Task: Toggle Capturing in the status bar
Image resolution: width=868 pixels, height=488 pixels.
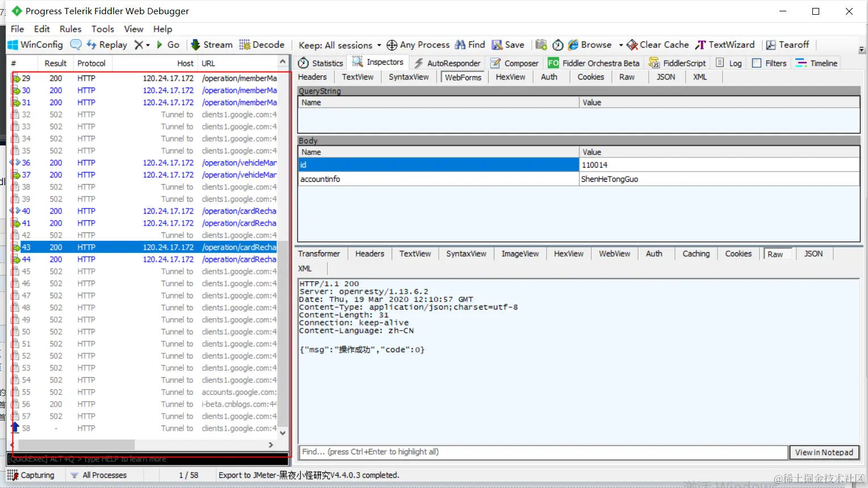Action: click(x=31, y=476)
